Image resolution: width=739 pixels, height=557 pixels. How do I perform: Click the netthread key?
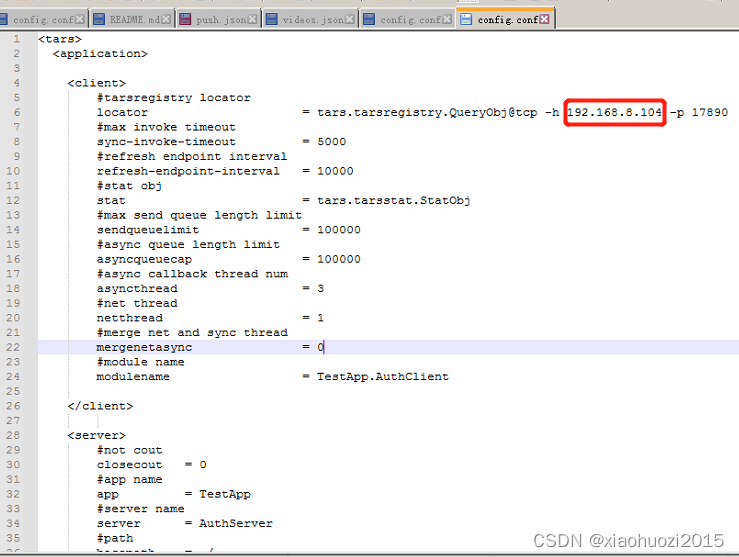pyautogui.click(x=130, y=318)
